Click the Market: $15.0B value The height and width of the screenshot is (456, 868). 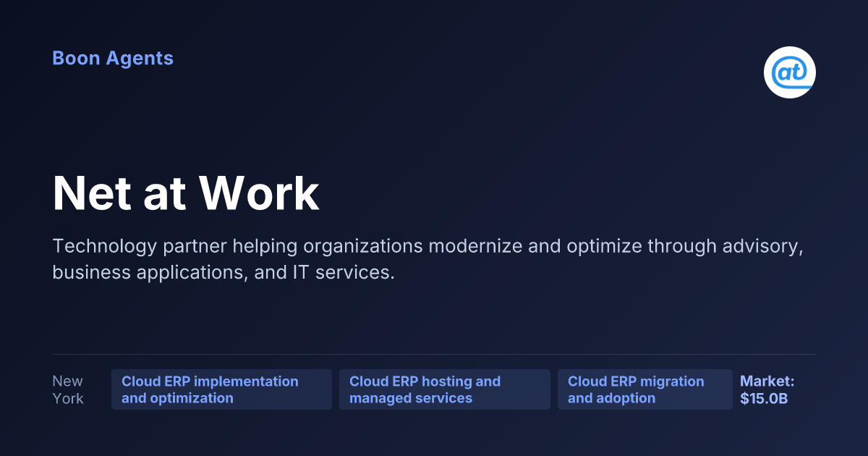click(x=767, y=389)
